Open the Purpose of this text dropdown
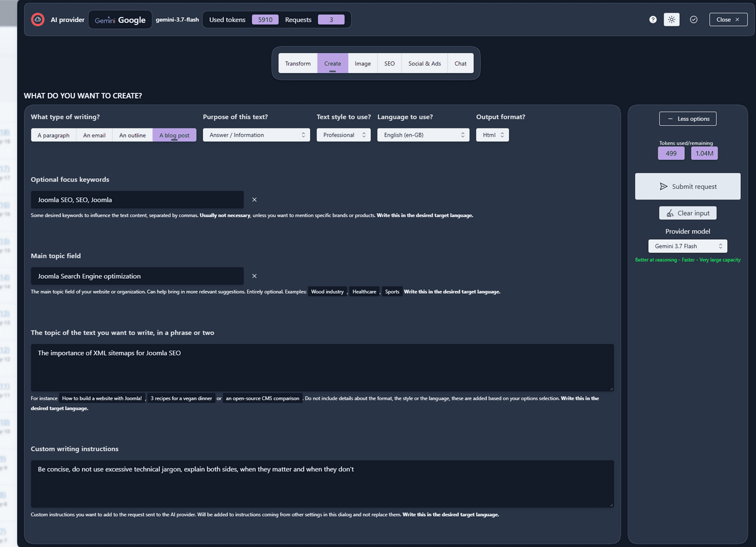 [256, 135]
